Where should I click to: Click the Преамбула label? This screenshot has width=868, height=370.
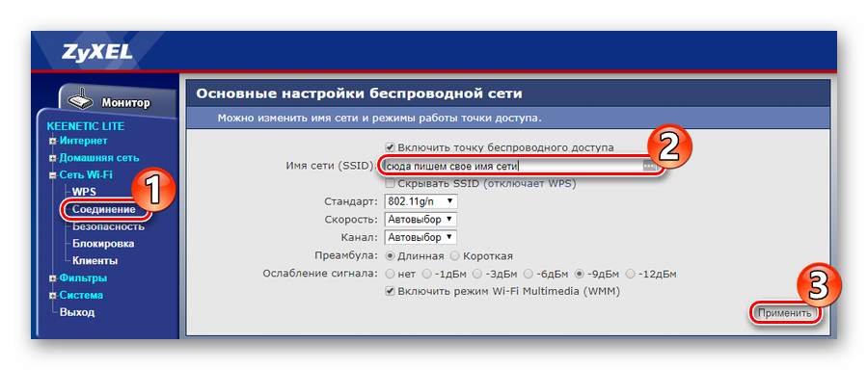(x=346, y=256)
